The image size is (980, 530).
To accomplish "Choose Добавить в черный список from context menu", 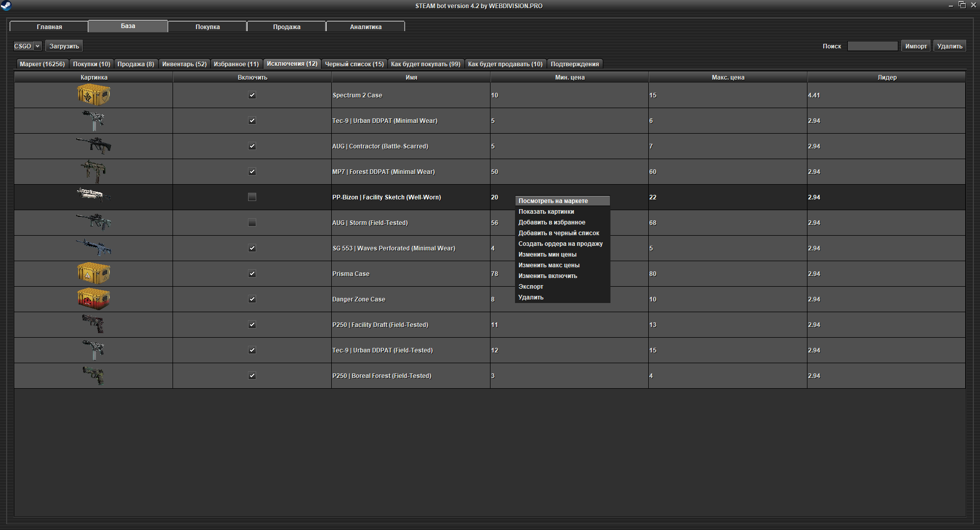I will pyautogui.click(x=558, y=233).
